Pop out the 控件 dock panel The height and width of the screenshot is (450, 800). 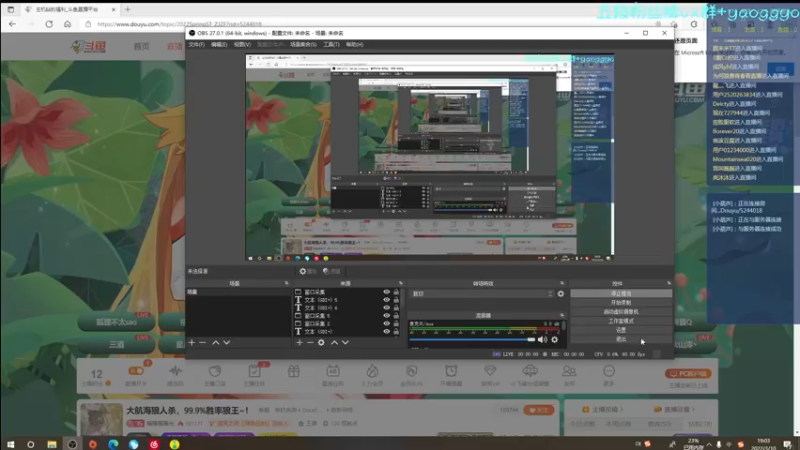(x=669, y=283)
